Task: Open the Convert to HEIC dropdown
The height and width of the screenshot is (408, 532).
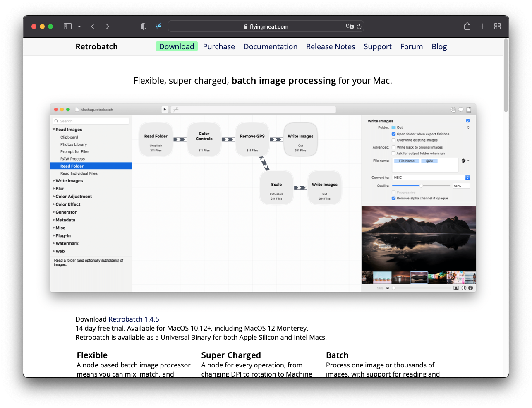Action: pos(431,178)
